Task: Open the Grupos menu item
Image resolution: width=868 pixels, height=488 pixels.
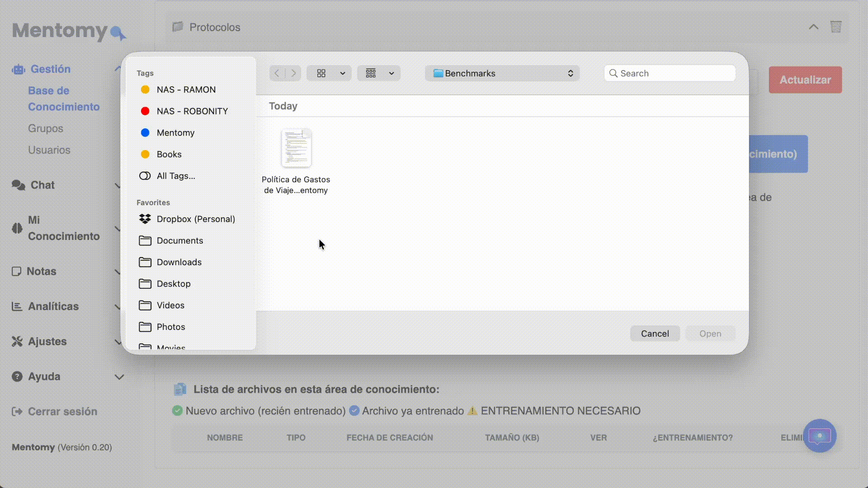Action: click(45, 128)
